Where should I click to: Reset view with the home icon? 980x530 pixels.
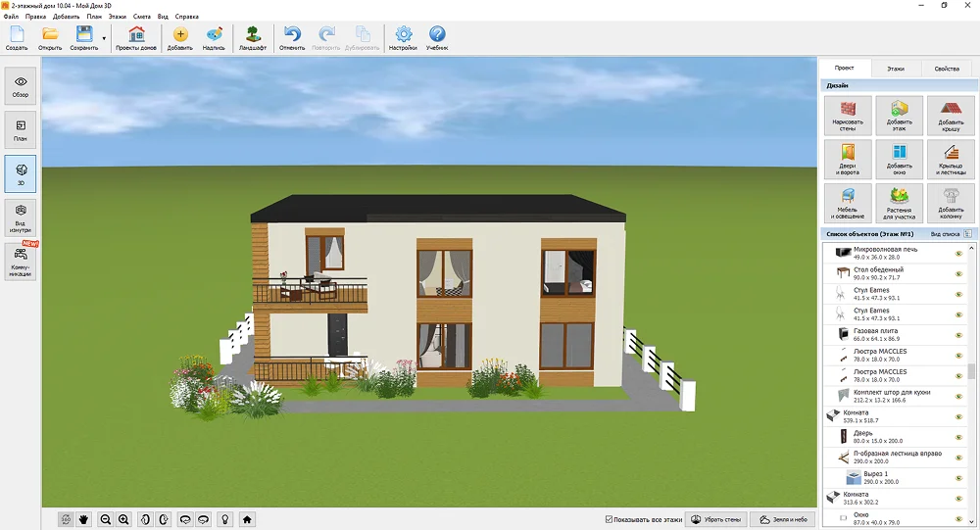point(247,519)
